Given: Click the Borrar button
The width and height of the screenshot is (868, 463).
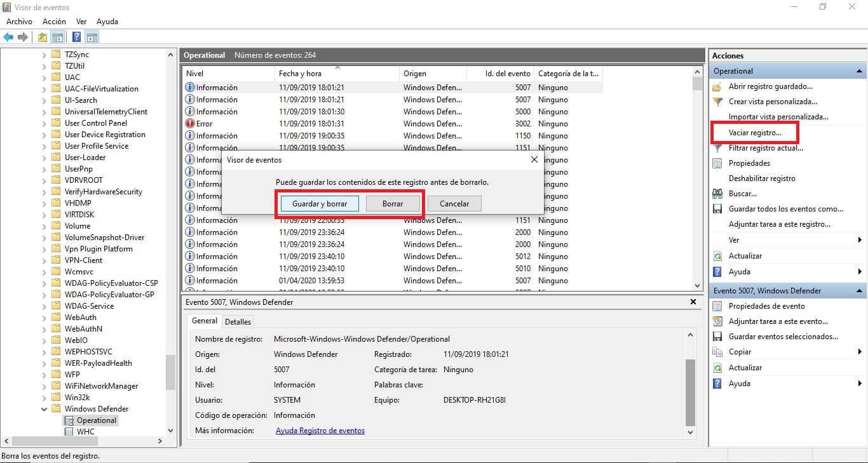Looking at the screenshot, I should [x=393, y=204].
